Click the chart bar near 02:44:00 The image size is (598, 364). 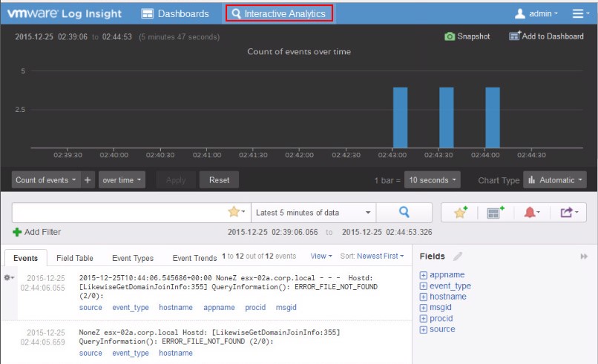point(493,117)
